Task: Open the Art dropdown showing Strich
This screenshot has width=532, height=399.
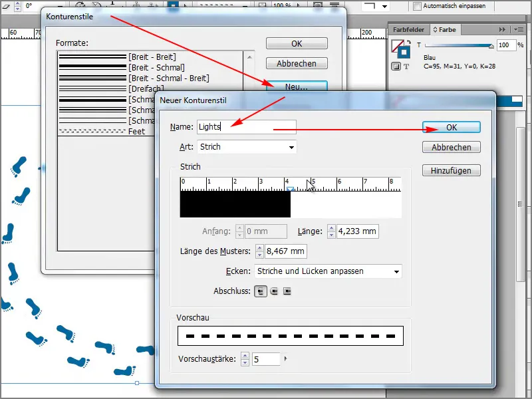Action: point(247,147)
